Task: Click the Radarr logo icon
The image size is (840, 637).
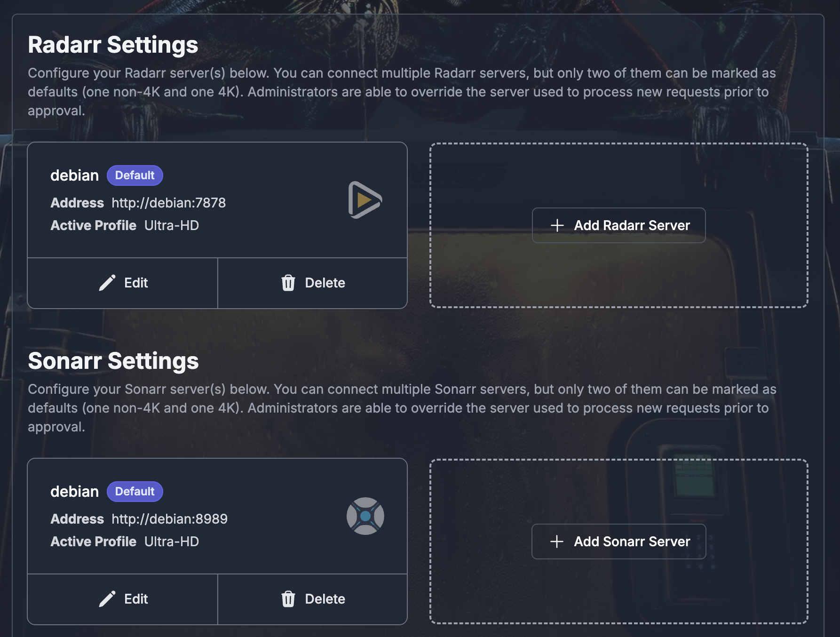Action: coord(365,200)
